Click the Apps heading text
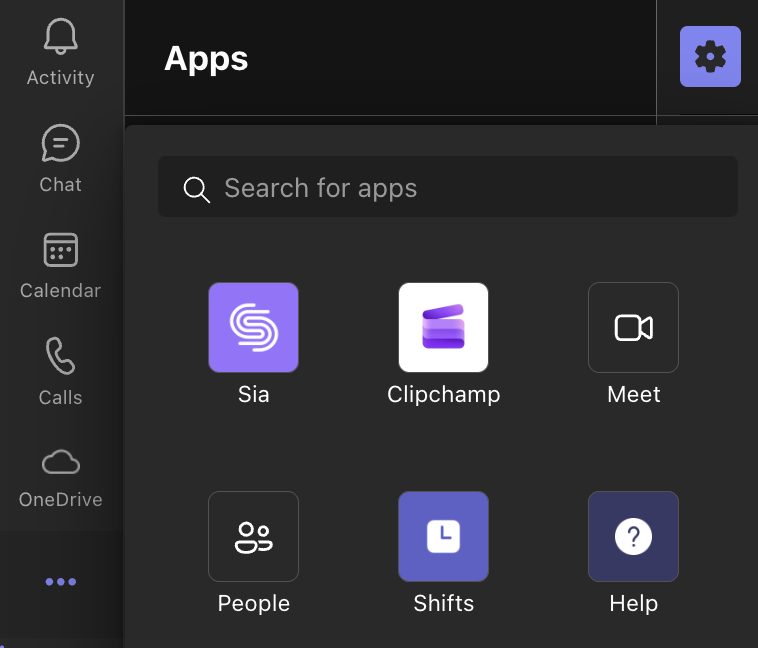This screenshot has width=758, height=648. [206, 59]
